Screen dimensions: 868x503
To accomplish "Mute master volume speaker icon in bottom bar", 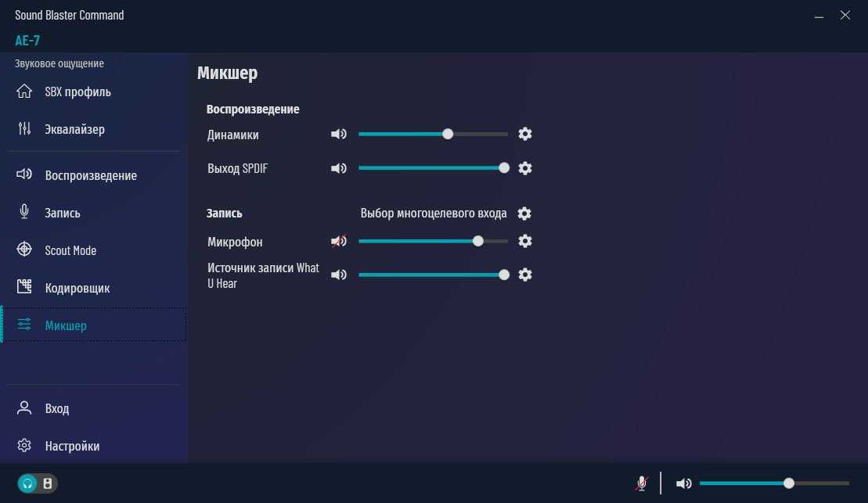I will pos(683,483).
